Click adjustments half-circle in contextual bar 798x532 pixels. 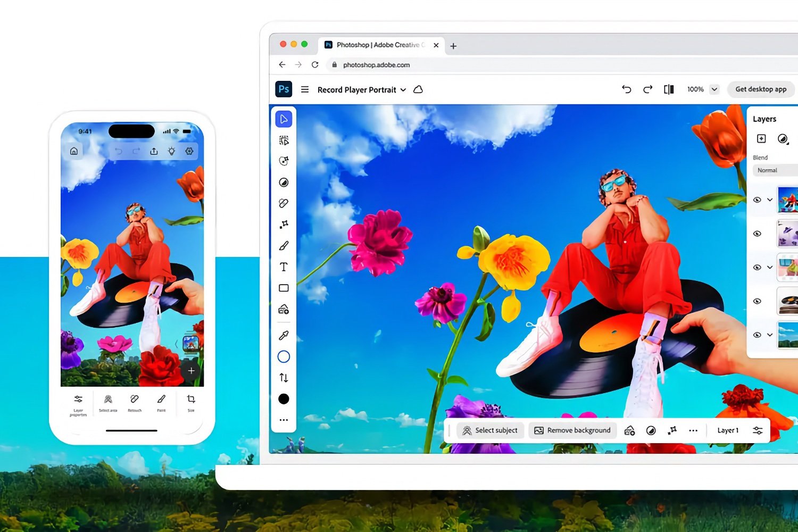click(651, 430)
